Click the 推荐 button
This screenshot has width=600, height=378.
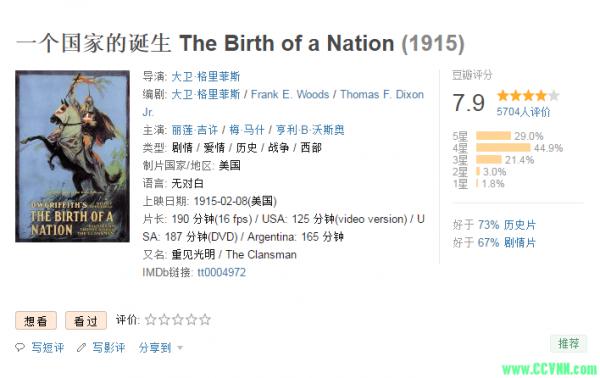[568, 344]
